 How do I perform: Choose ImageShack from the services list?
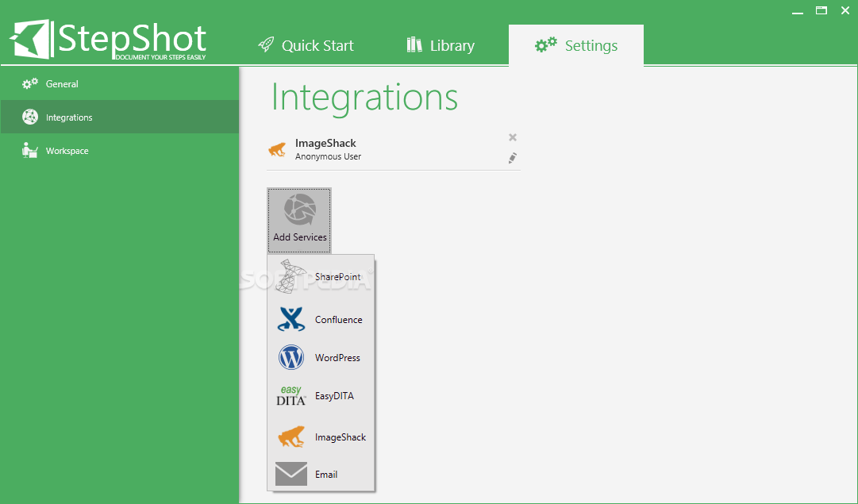click(x=321, y=437)
